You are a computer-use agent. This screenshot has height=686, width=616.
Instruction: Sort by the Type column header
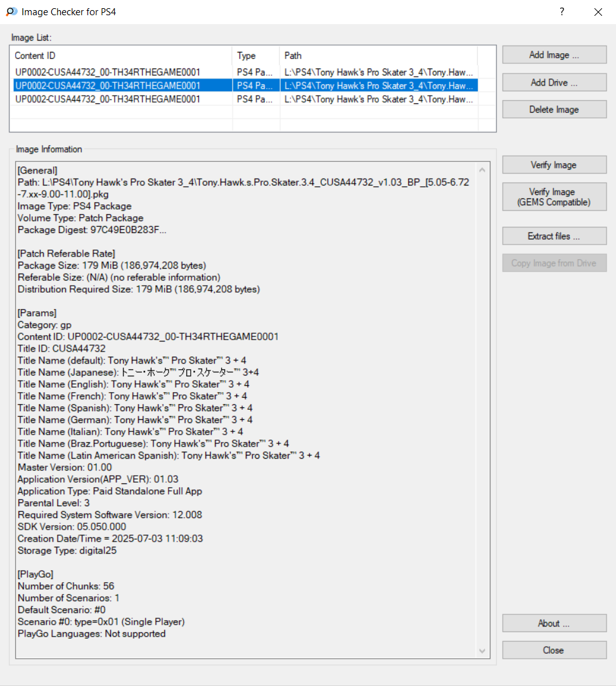(255, 56)
